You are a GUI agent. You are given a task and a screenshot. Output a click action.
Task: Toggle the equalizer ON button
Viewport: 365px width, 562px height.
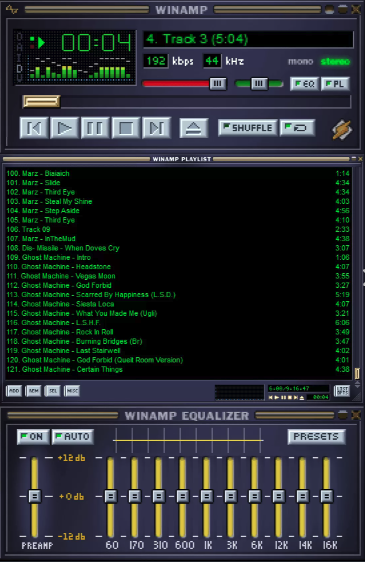point(33,437)
